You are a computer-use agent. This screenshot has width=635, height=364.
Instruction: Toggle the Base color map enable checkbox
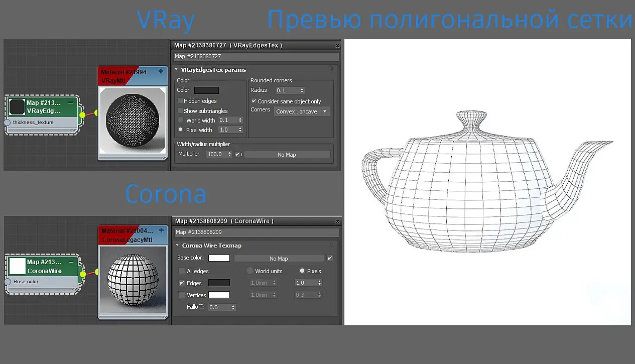pyautogui.click(x=330, y=258)
